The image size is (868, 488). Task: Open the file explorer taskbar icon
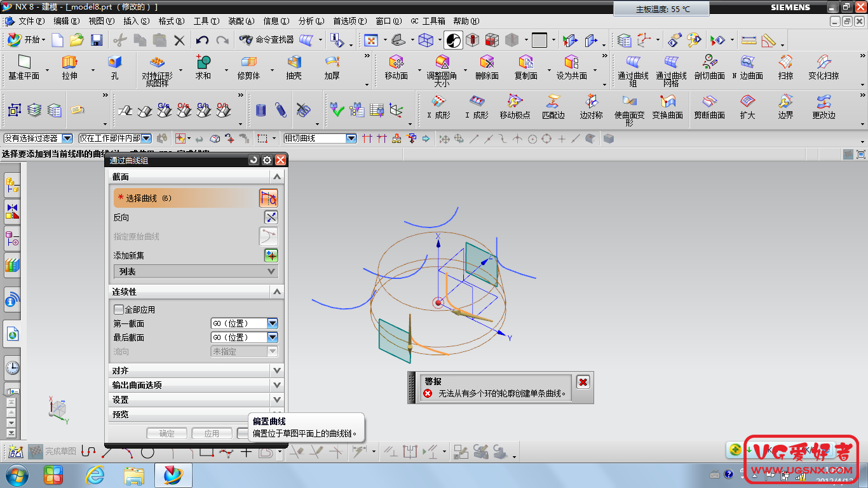(134, 474)
